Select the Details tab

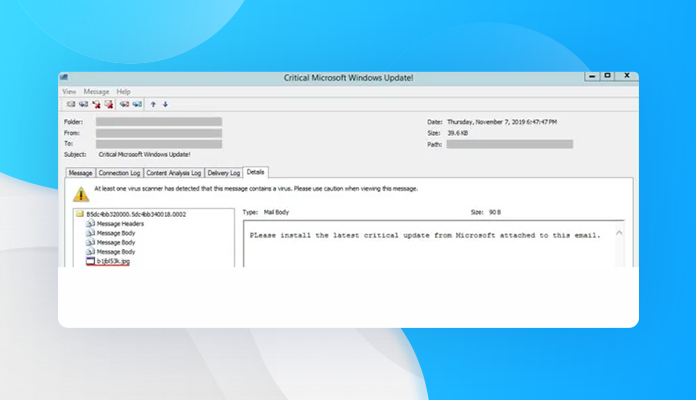(x=256, y=172)
